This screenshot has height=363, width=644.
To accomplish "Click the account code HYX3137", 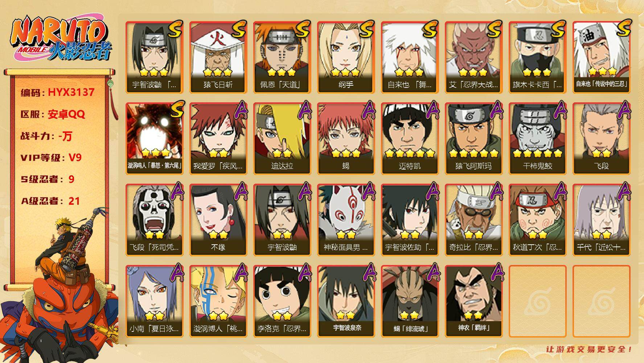I will click(71, 92).
